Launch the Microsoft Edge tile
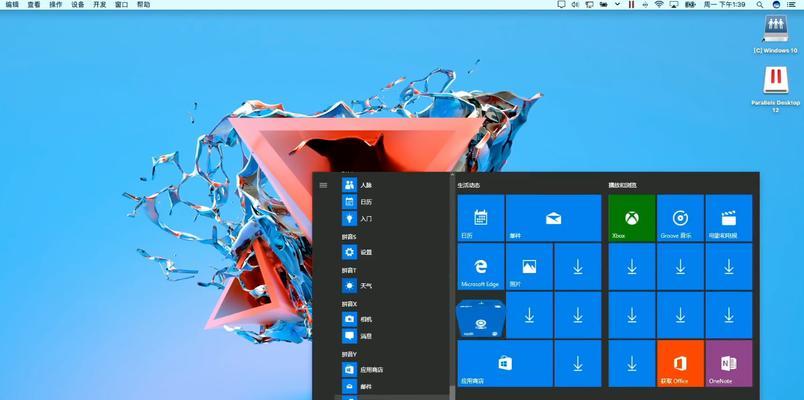 point(480,267)
